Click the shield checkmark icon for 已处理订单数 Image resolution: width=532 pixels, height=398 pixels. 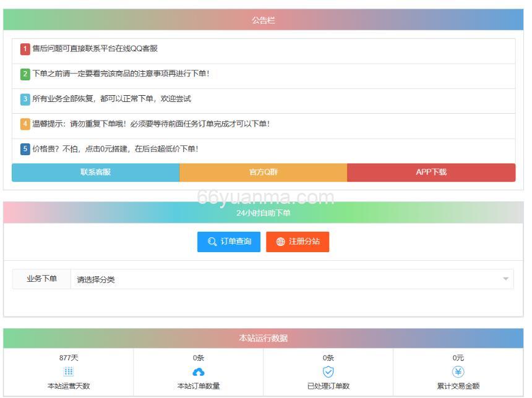[328, 371]
